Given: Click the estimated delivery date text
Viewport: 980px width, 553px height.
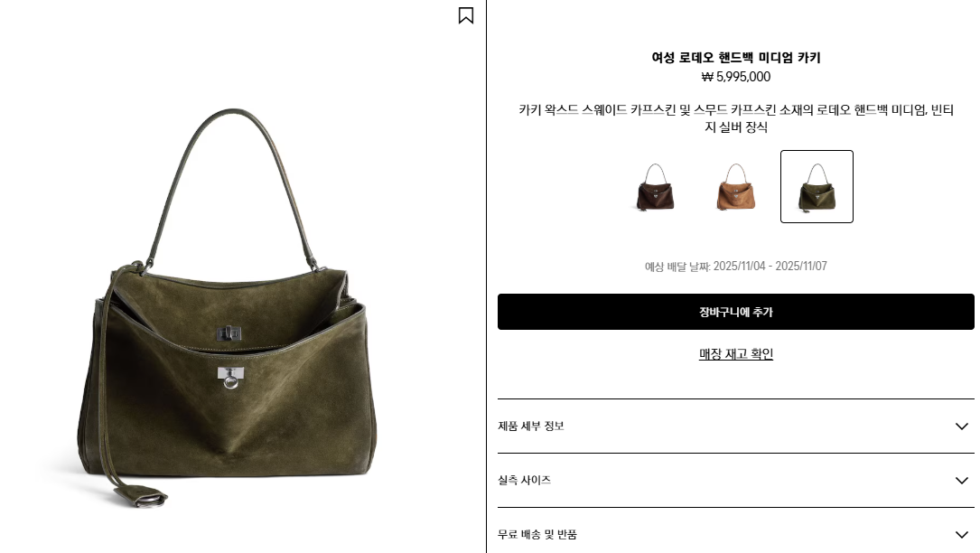Looking at the screenshot, I should [735, 267].
